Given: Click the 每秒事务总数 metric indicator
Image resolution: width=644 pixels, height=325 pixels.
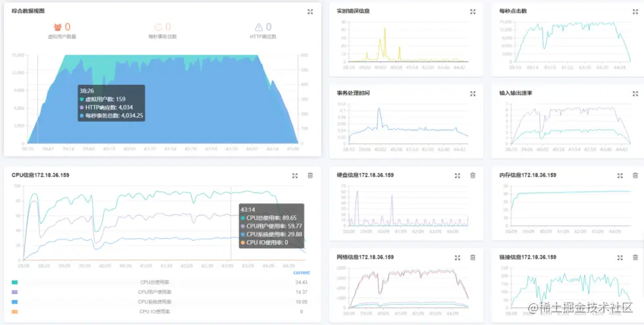Looking at the screenshot, I should pyautogui.click(x=162, y=31).
